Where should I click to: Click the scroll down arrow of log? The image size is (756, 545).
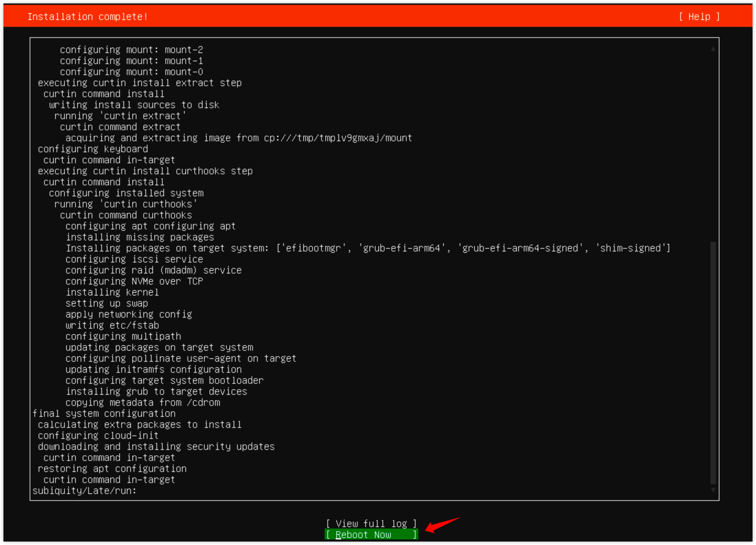(713, 490)
